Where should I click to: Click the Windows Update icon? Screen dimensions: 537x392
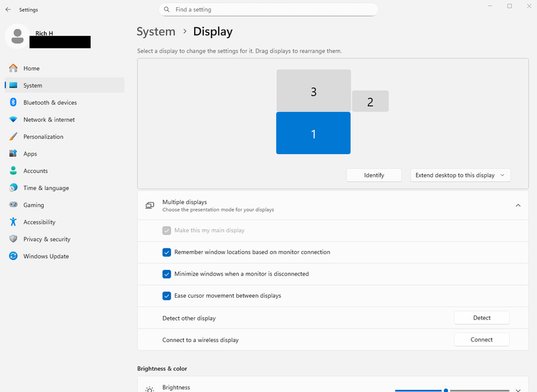click(13, 255)
